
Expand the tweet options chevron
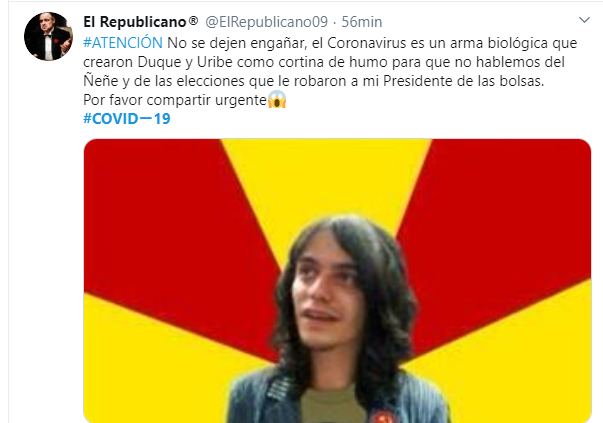point(584,20)
